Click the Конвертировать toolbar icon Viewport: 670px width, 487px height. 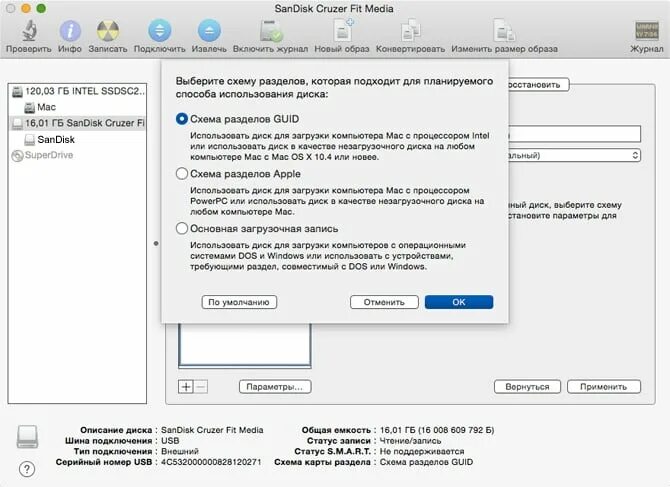coord(410,31)
